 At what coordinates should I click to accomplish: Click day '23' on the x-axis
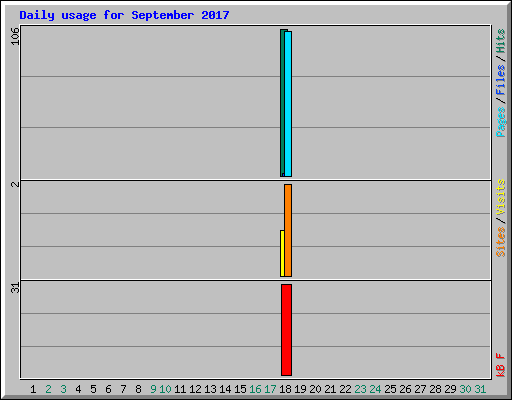pos(360,389)
